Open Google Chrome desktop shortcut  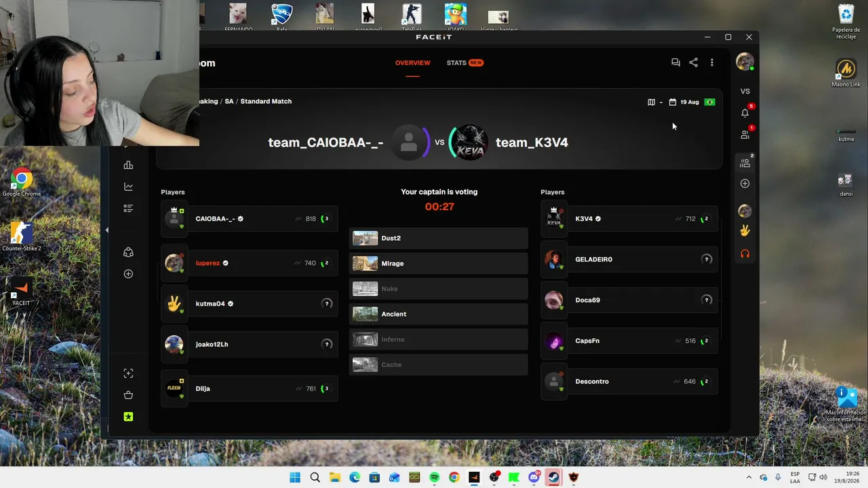click(x=22, y=182)
